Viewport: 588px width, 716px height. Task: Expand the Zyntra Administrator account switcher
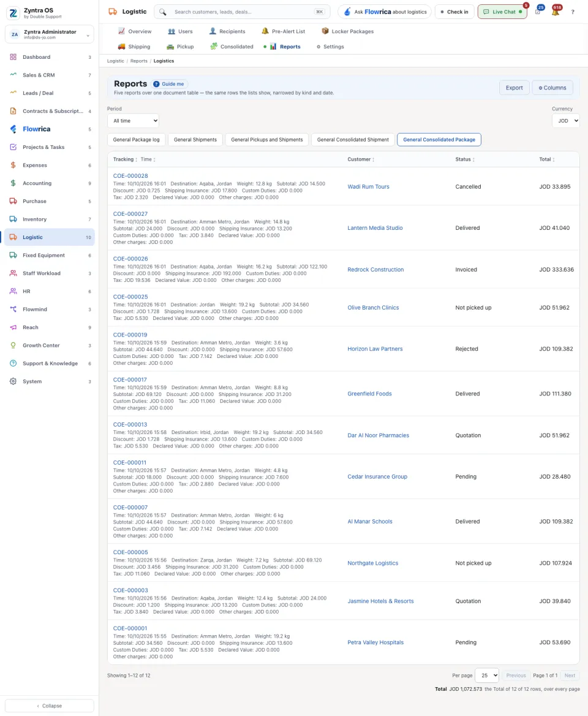(x=50, y=35)
